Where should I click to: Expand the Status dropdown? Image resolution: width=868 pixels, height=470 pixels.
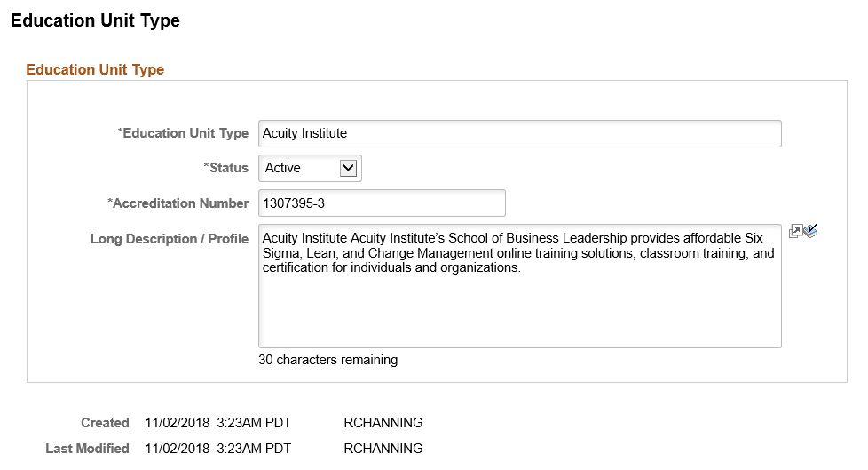point(348,168)
